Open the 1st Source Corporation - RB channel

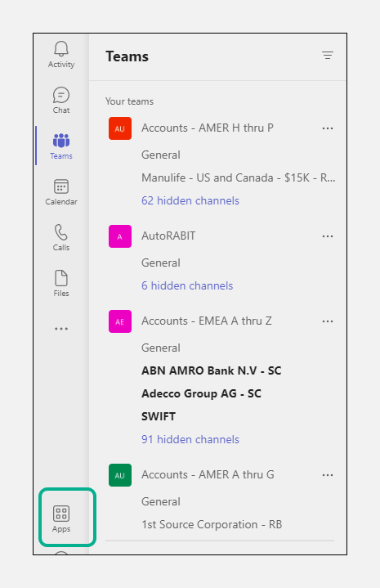[212, 525]
